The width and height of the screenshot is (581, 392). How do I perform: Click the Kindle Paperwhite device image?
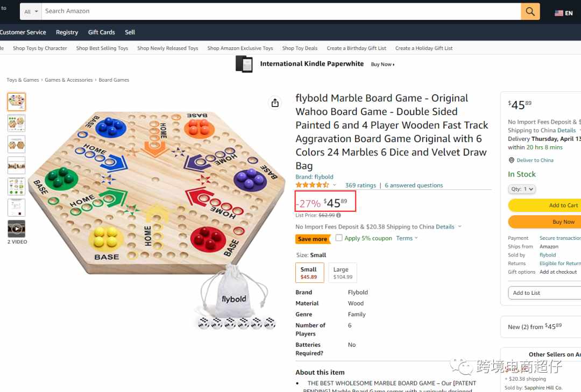244,64
